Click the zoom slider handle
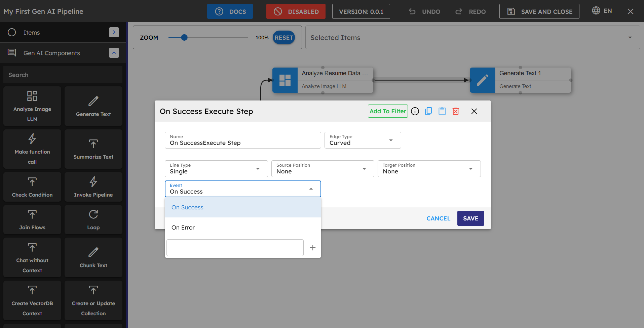Viewport: 644px width, 328px height. click(184, 38)
